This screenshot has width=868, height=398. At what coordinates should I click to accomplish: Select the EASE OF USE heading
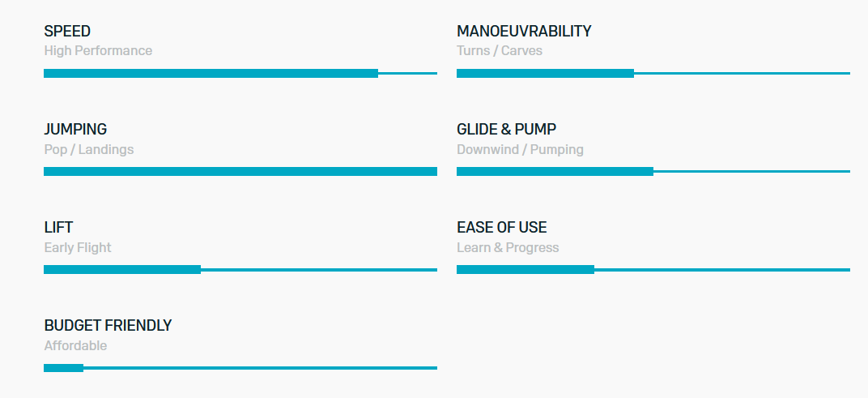(x=501, y=227)
